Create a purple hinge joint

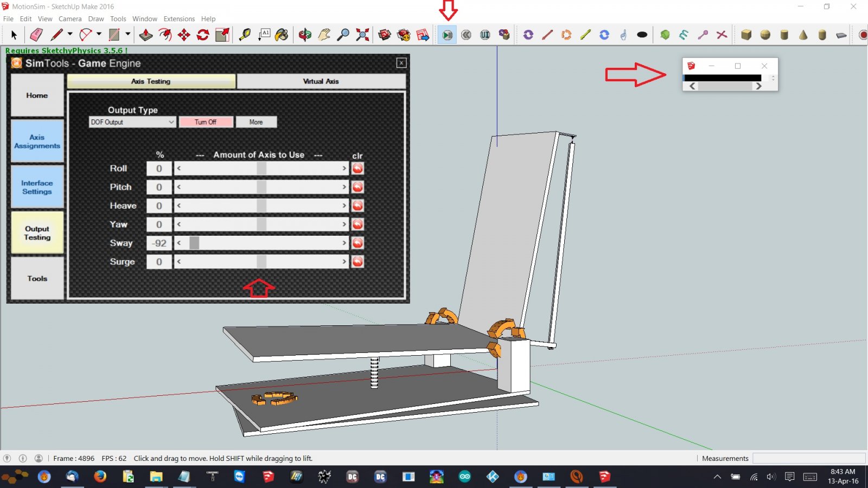[x=528, y=35]
